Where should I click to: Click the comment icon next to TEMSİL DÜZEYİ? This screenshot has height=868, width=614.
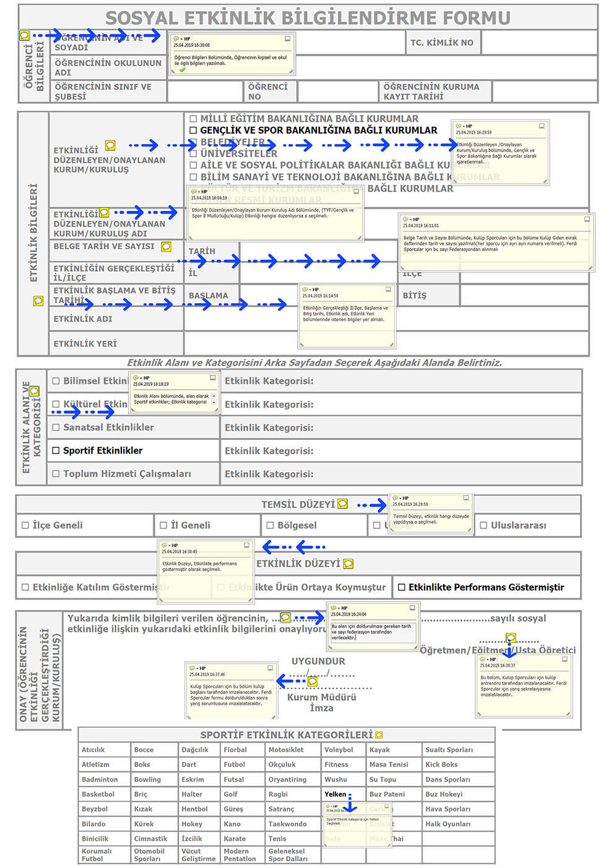click(x=342, y=504)
